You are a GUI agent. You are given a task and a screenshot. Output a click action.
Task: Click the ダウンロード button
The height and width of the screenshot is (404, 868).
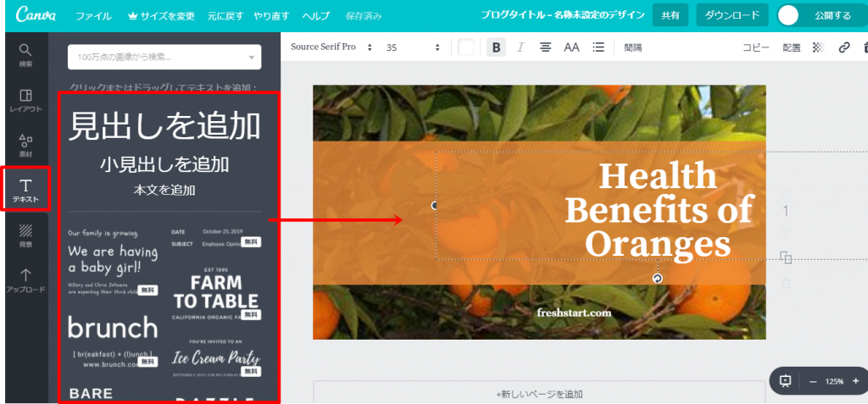[732, 15]
